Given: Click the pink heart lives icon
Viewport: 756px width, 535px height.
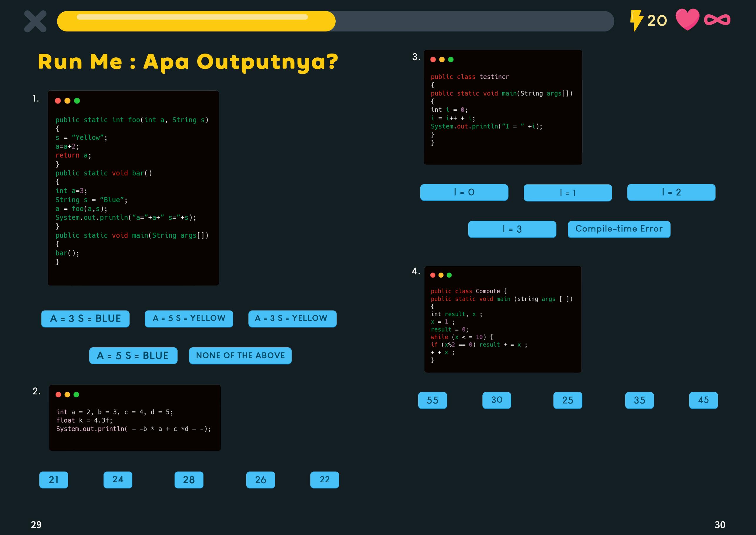Looking at the screenshot, I should (688, 19).
